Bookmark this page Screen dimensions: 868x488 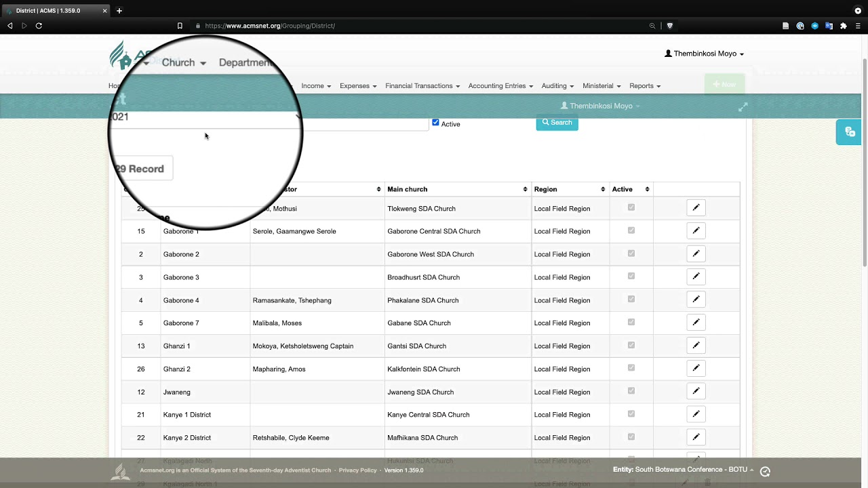coord(180,26)
